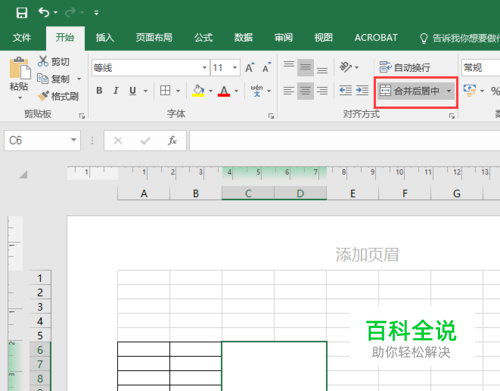500x391 pixels.
Task: Open the 等线 font name dropdown
Action: click(x=205, y=68)
